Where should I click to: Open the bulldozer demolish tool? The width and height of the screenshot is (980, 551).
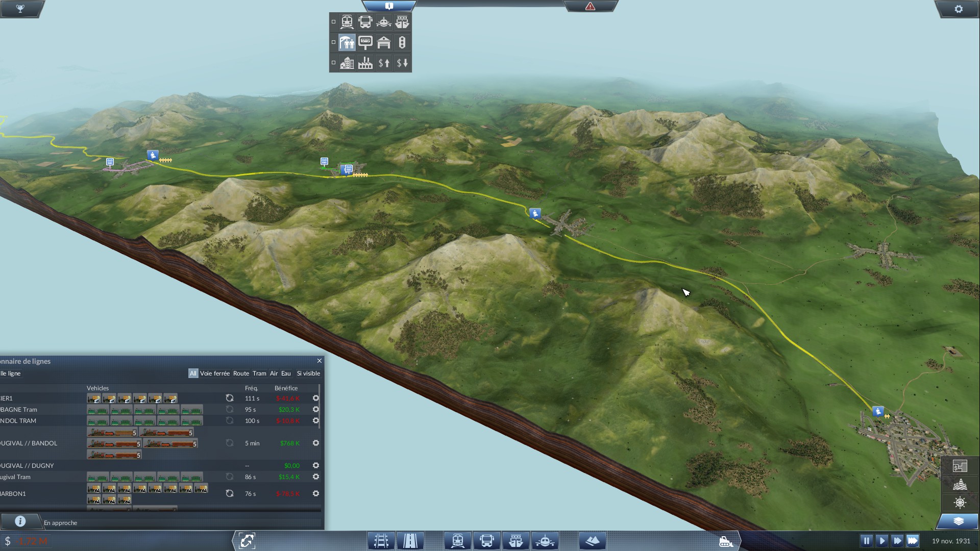coord(725,541)
